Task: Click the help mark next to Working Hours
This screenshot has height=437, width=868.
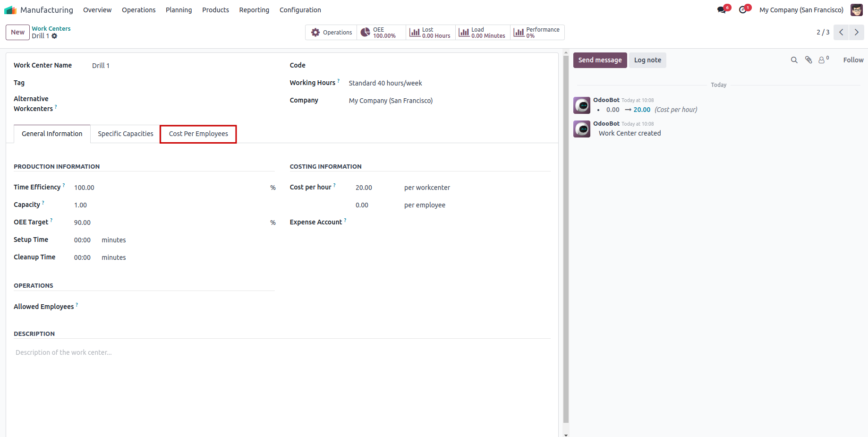Action: tap(339, 81)
